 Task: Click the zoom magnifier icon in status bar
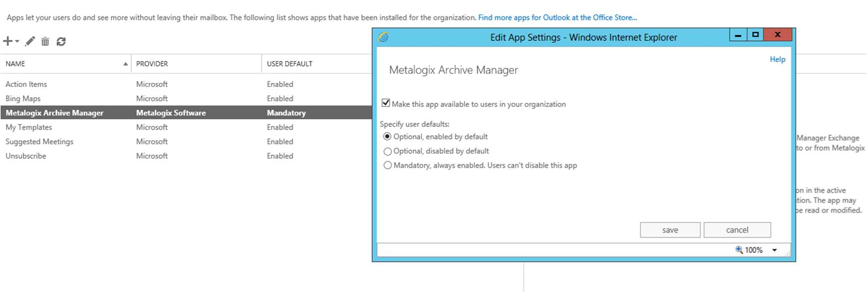(x=739, y=250)
